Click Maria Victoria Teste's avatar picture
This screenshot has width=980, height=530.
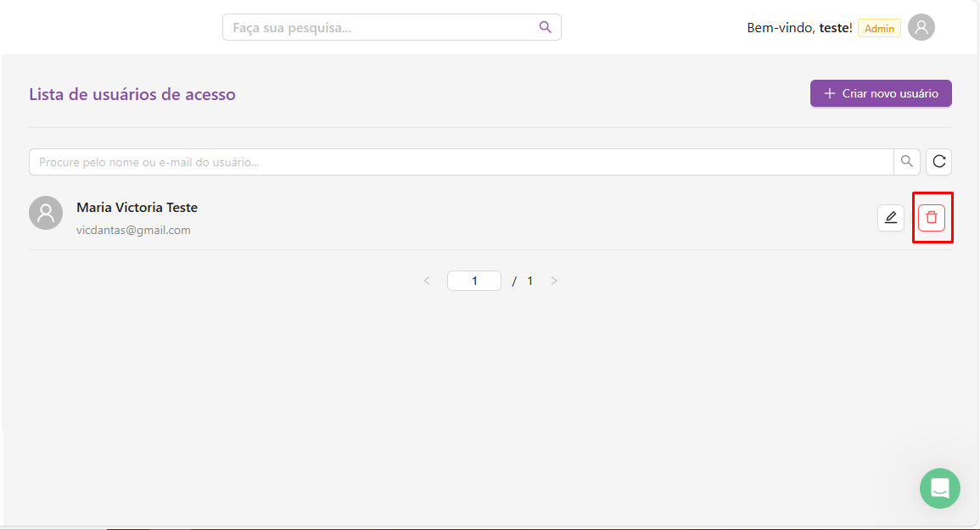click(46, 213)
